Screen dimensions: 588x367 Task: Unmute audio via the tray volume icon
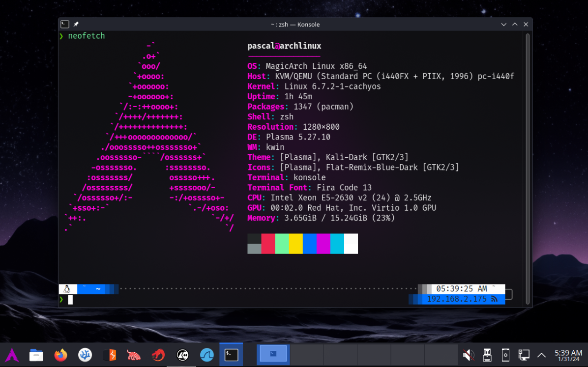pos(469,355)
